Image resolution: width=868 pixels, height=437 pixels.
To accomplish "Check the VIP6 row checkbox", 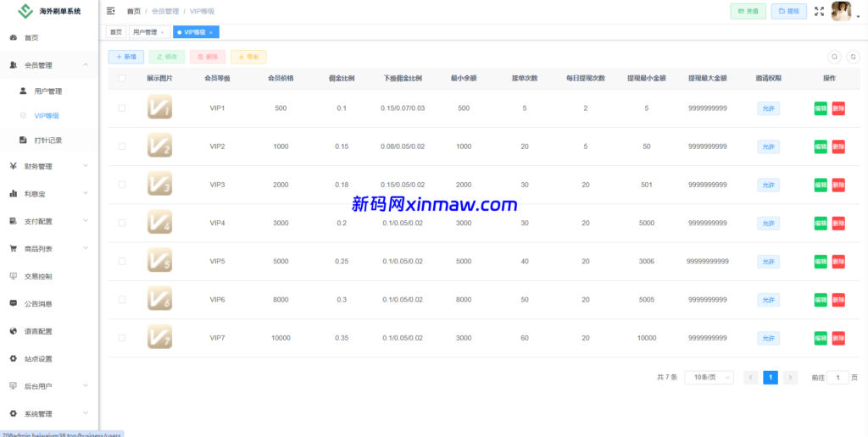I will pos(122,299).
